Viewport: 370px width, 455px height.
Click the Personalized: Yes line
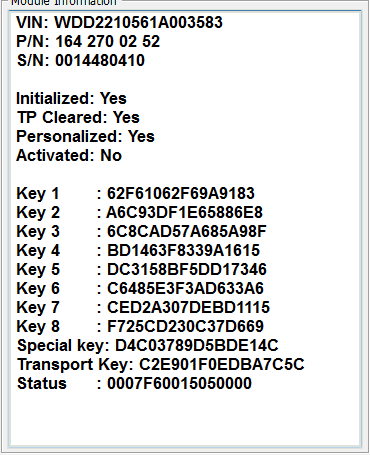click(85, 137)
